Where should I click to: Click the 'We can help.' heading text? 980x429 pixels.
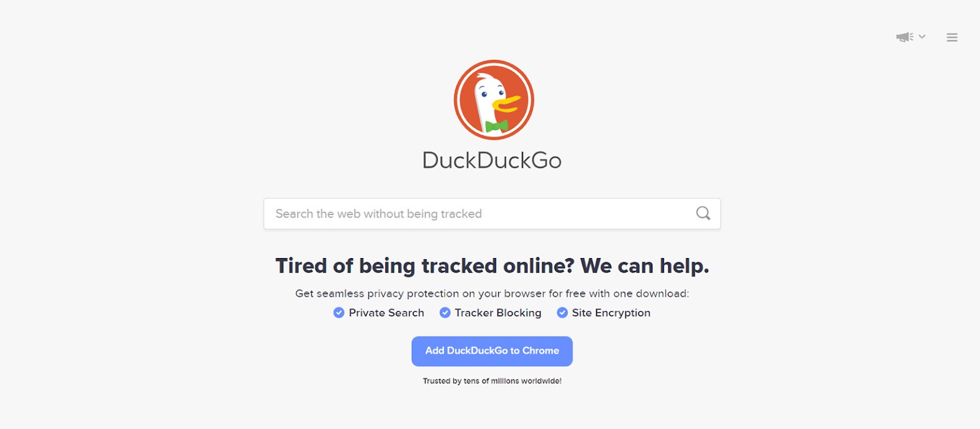[x=644, y=266]
